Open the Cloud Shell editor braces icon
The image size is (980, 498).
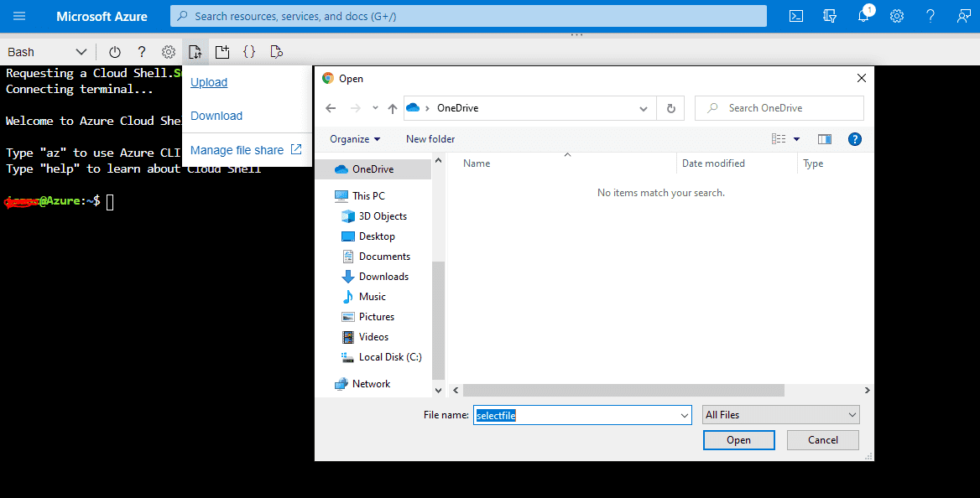(x=248, y=52)
